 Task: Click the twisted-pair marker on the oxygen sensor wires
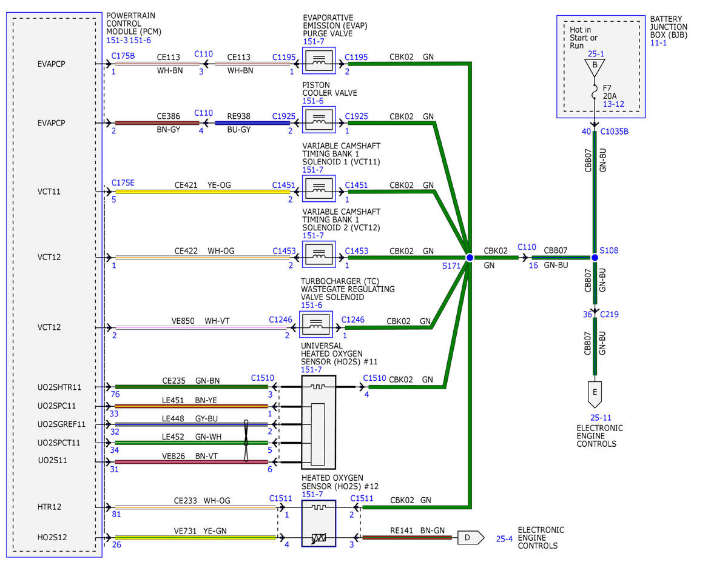coord(246,441)
